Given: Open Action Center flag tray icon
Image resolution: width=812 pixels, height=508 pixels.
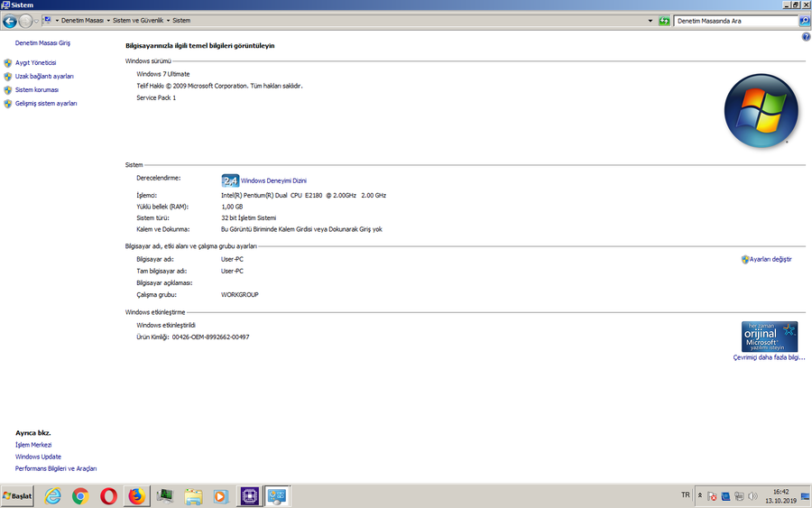Looking at the screenshot, I should (713, 496).
